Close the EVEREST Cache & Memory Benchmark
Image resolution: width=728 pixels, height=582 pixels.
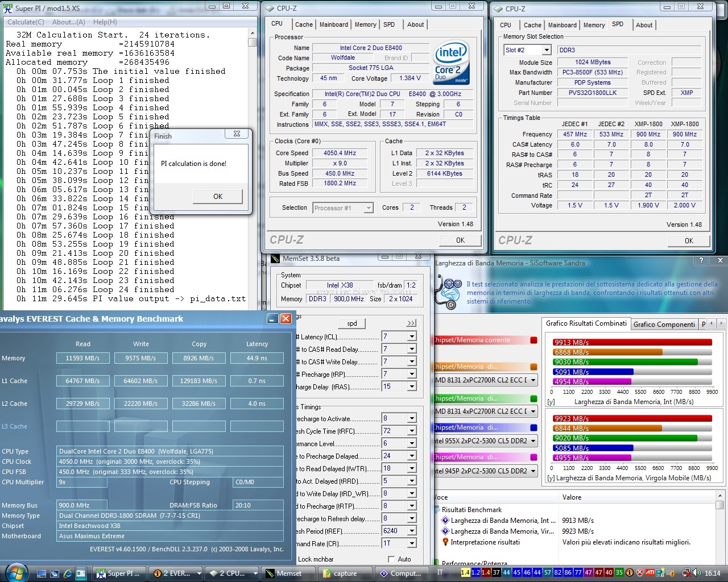[x=286, y=319]
